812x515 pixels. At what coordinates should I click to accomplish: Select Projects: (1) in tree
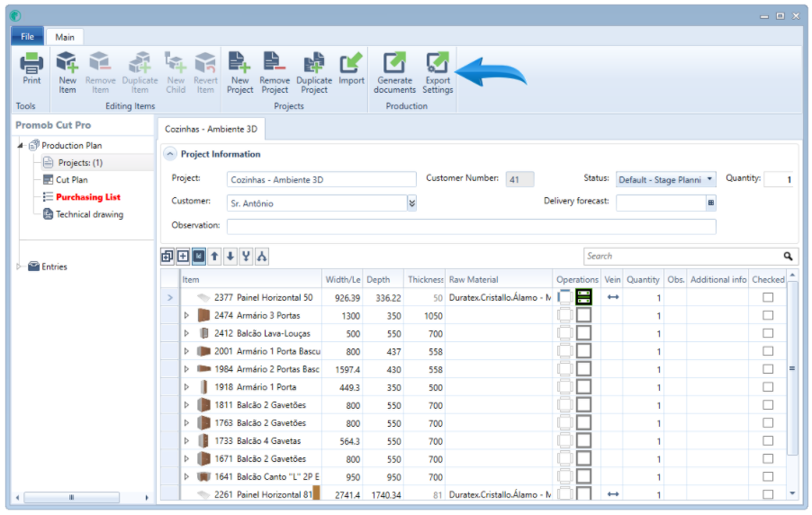[80, 163]
